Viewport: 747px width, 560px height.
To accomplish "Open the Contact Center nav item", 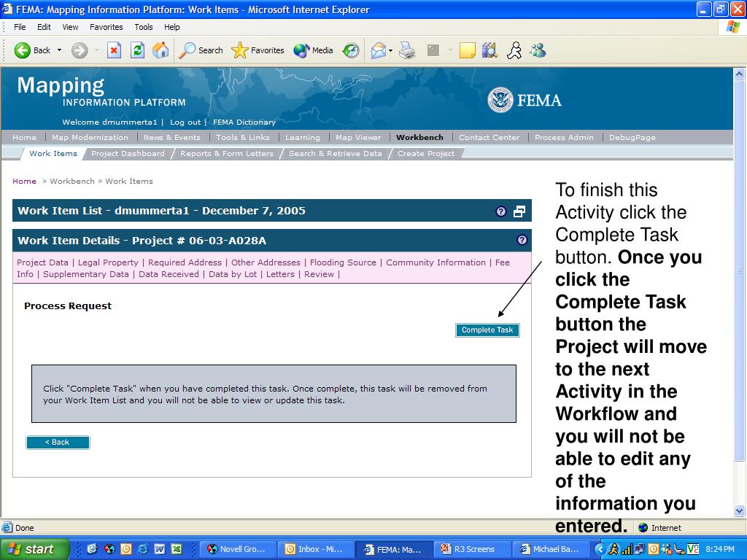I will [x=489, y=138].
